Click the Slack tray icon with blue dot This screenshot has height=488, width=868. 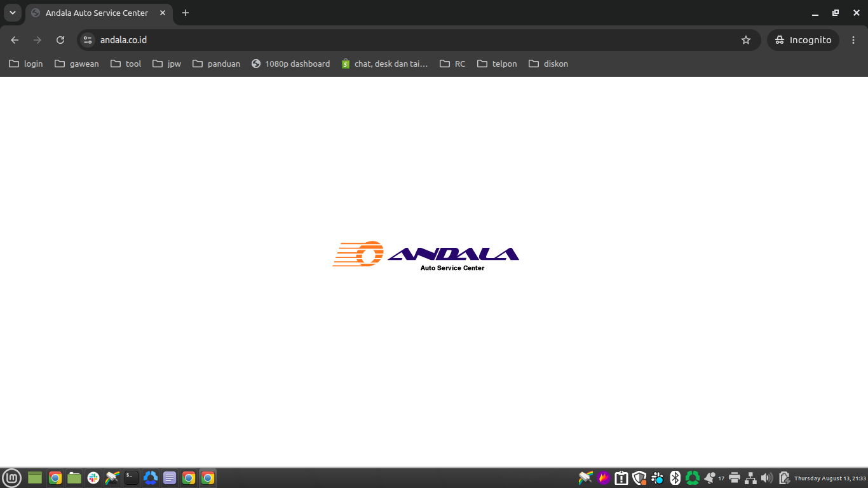657,478
